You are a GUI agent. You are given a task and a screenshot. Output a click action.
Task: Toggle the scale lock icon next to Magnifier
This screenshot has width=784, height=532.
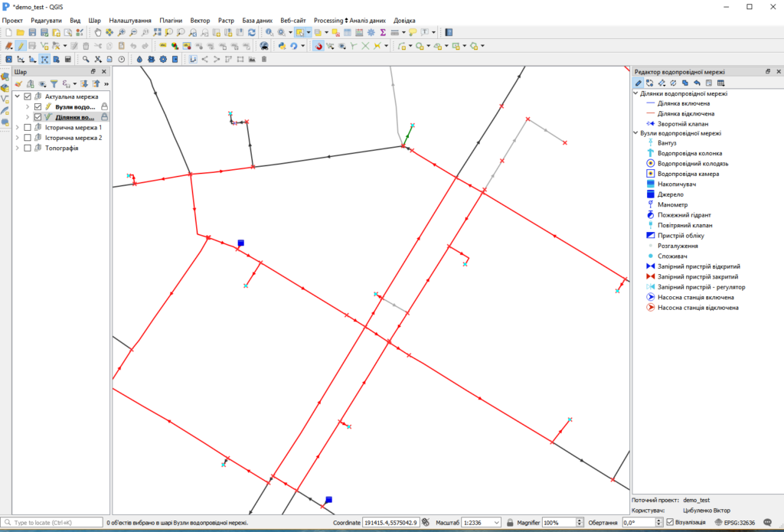509,523
